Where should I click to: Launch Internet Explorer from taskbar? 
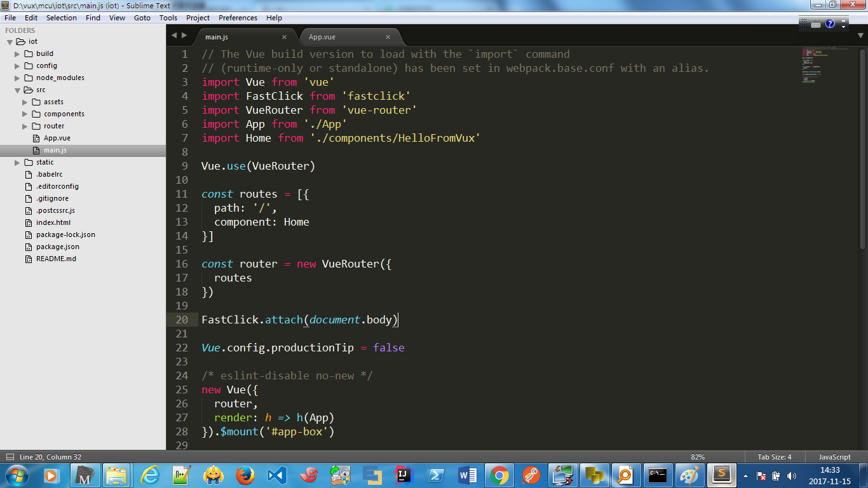point(150,475)
